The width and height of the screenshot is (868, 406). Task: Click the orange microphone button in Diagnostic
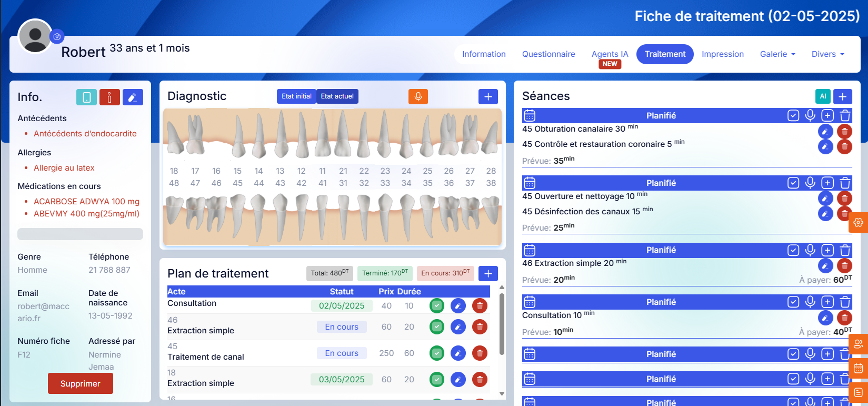point(418,96)
